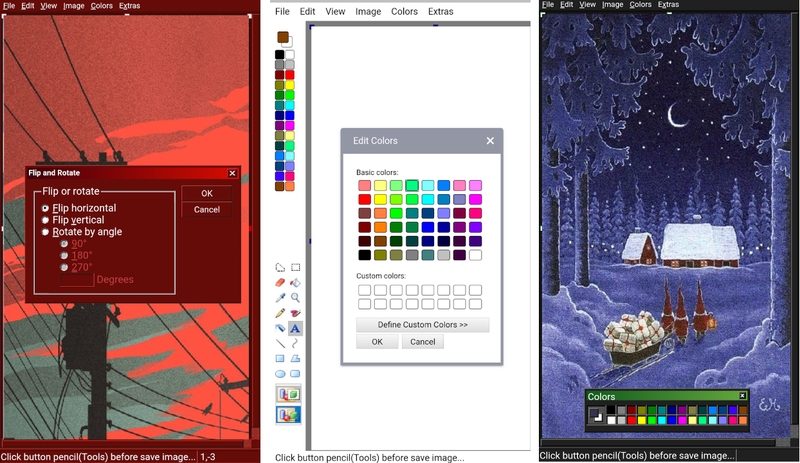This screenshot has height=463, width=800.
Task: Pick white swatch in Edit Colors basic colors
Action: tap(475, 255)
